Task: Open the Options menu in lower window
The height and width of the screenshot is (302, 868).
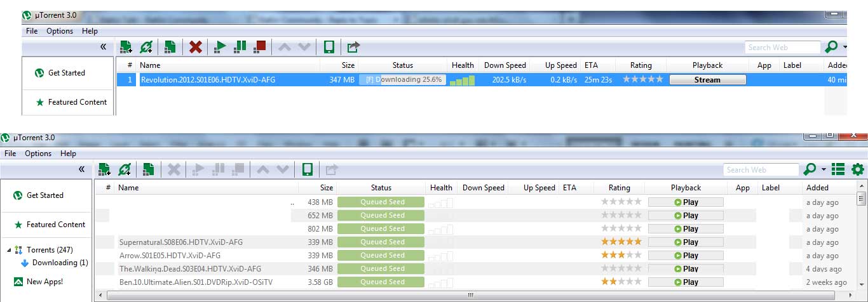Action: point(38,154)
